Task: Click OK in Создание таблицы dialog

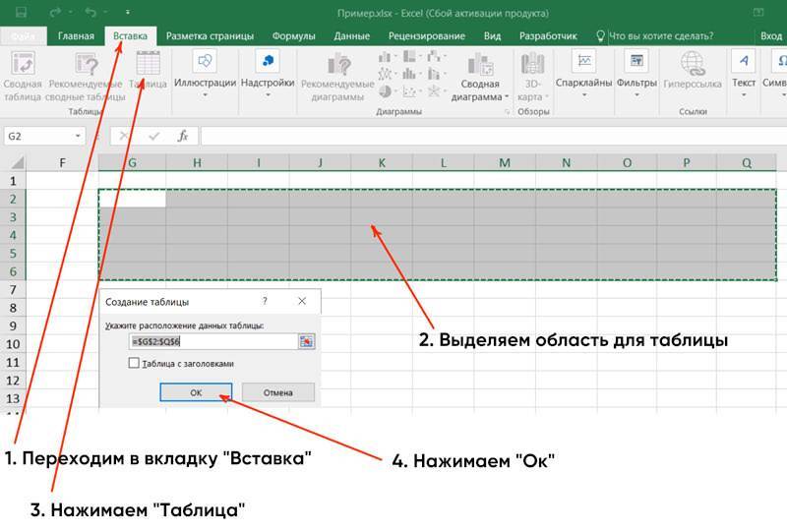Action: [196, 392]
